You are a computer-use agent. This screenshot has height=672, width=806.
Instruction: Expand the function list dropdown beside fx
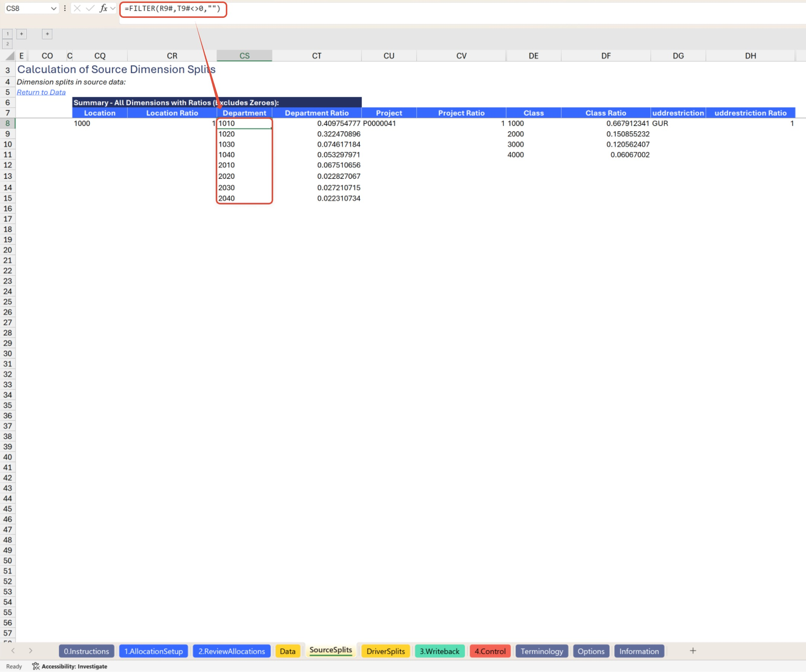(113, 8)
